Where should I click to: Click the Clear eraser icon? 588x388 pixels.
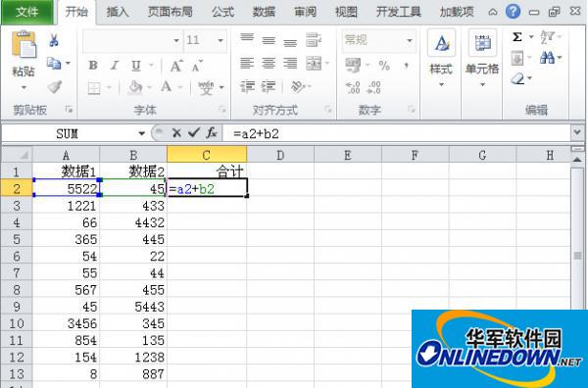click(517, 78)
